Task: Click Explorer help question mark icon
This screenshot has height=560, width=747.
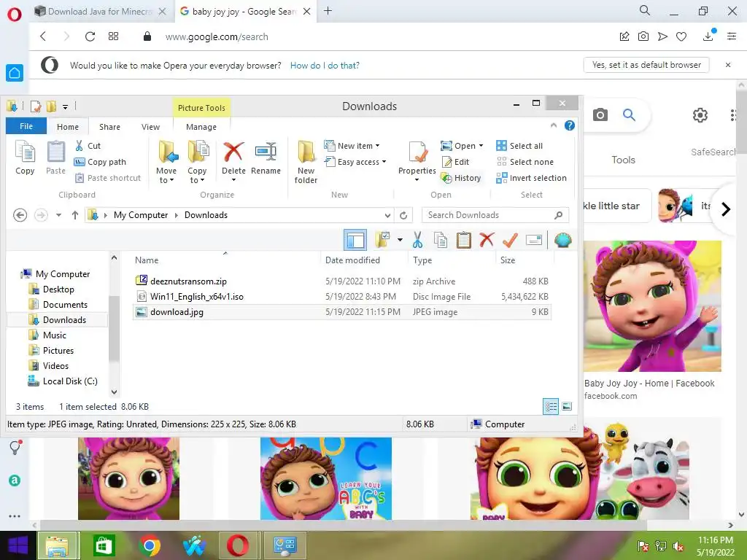Action: point(569,125)
